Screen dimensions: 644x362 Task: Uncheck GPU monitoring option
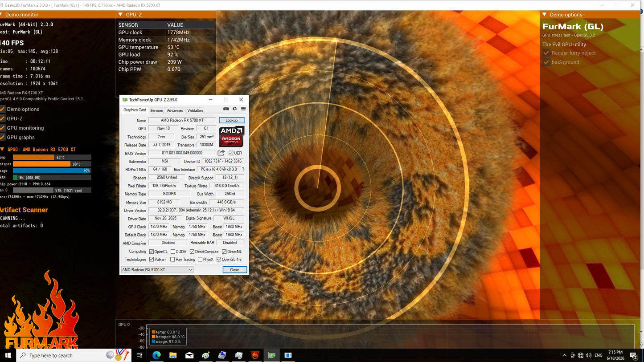pos(2,128)
